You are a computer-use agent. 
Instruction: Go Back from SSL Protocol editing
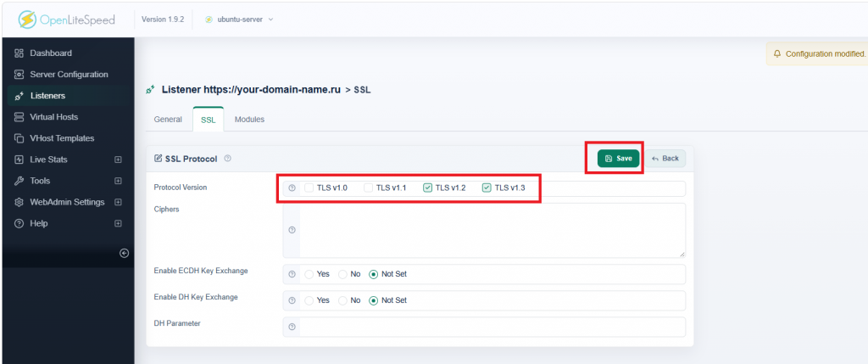tap(665, 159)
